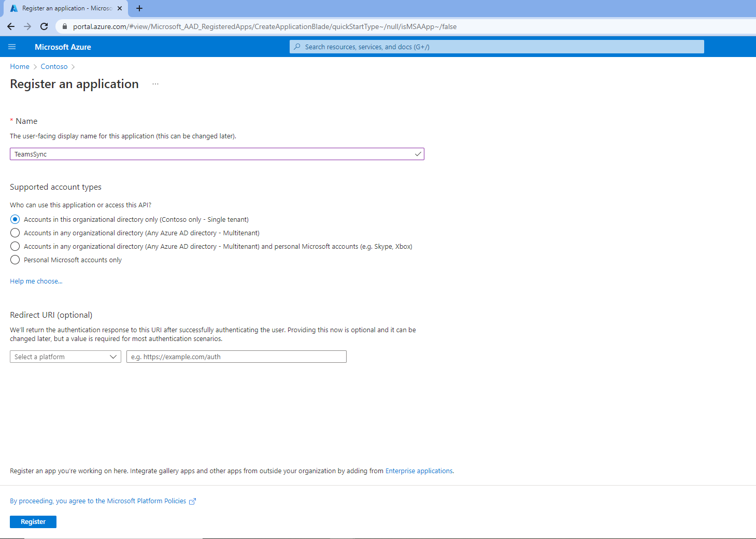756x539 pixels.
Task: Focus the Name field containing TeamsSync
Action: (x=217, y=154)
